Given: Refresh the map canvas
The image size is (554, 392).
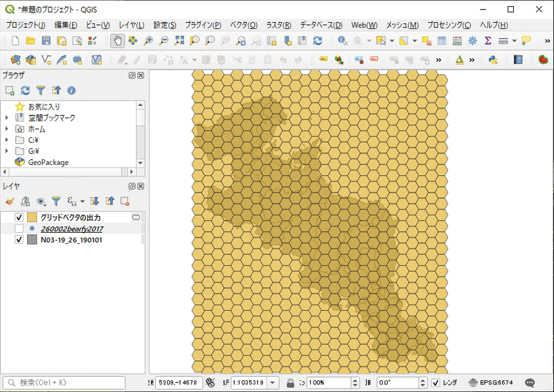Looking at the screenshot, I should [318, 41].
